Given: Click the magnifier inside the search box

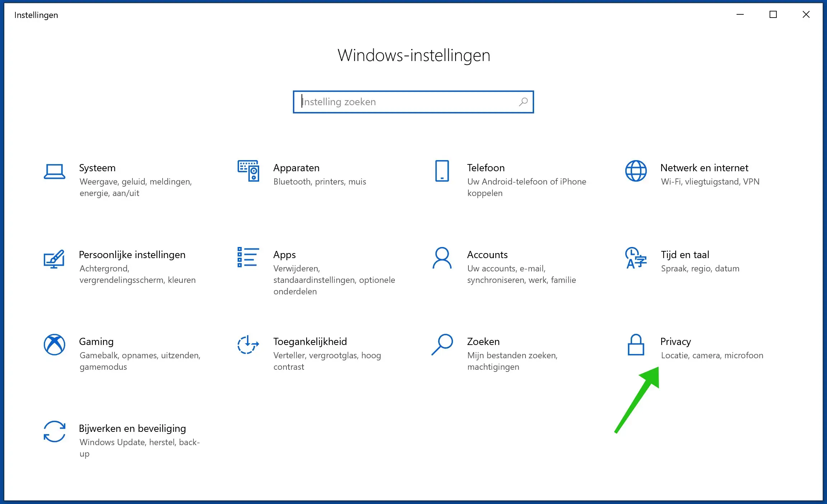Looking at the screenshot, I should click(523, 102).
